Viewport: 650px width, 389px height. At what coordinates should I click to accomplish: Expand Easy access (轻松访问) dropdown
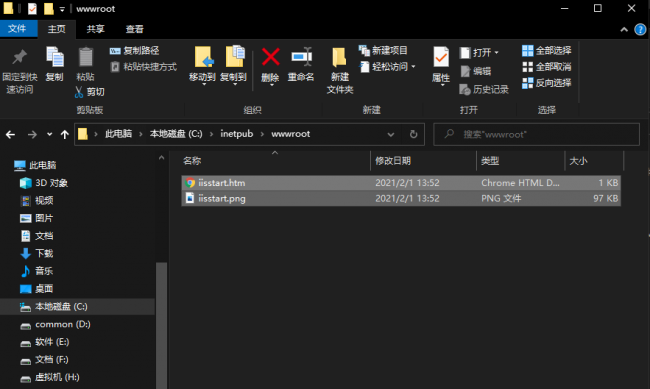387,67
